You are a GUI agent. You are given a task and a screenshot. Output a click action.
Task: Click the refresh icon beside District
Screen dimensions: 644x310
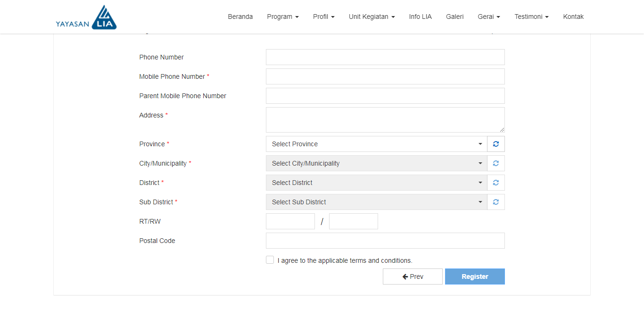[x=495, y=183]
